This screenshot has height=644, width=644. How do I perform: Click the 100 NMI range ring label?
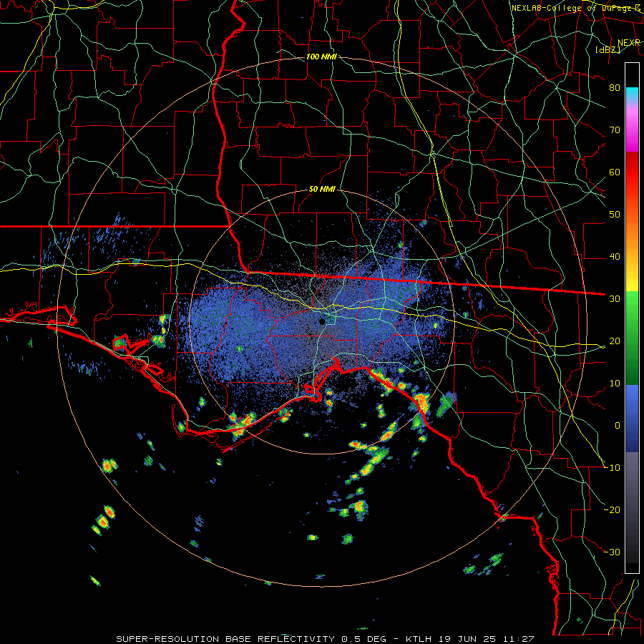coord(321,57)
